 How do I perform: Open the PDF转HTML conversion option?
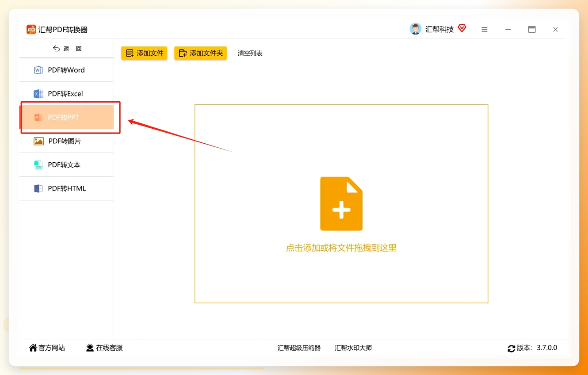[x=67, y=188]
